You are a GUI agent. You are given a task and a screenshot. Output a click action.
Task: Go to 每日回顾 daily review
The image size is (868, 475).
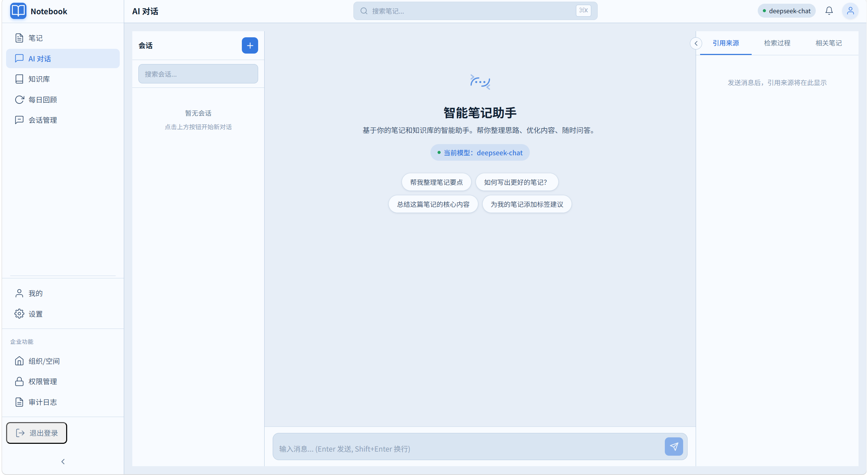click(63, 100)
